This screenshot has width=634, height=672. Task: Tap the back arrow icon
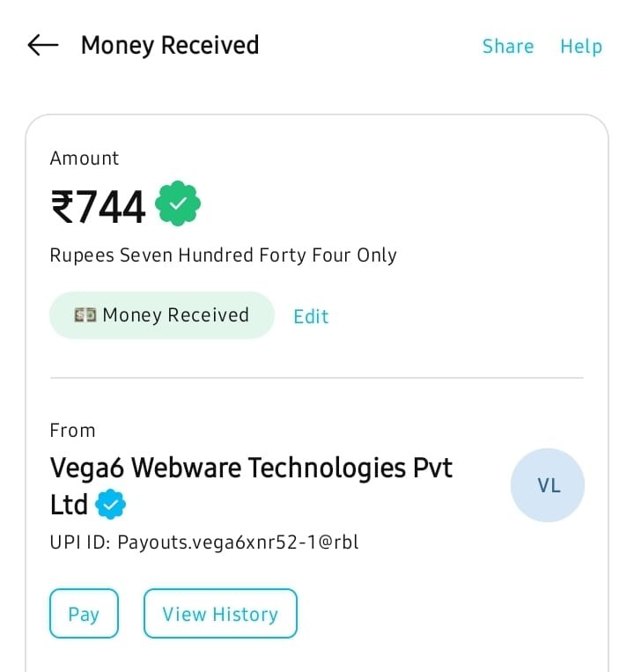pyautogui.click(x=42, y=46)
